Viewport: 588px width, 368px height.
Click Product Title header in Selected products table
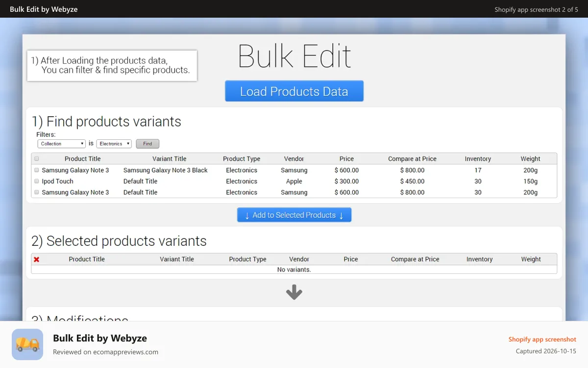coord(87,259)
